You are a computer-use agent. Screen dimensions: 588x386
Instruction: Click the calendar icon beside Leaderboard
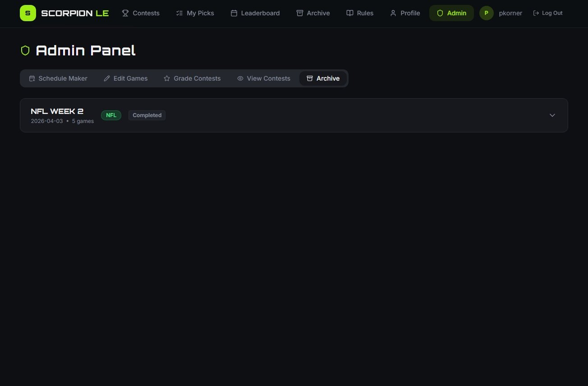[x=234, y=13]
